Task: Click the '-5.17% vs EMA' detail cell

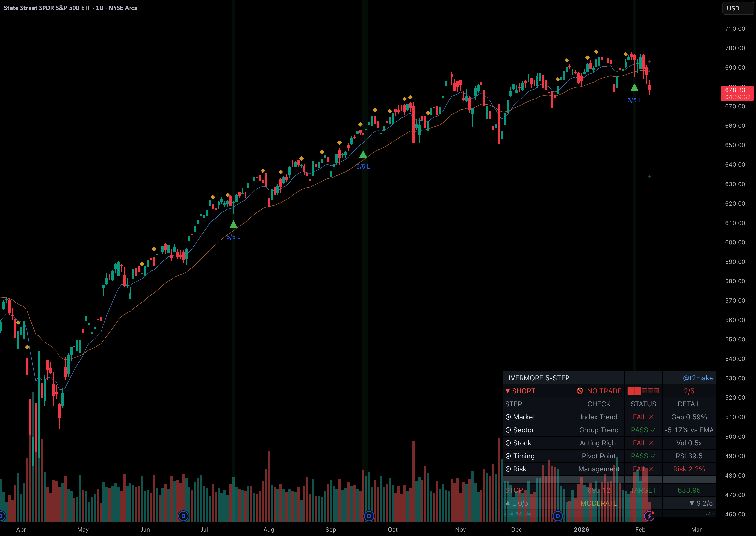Action: (x=689, y=430)
